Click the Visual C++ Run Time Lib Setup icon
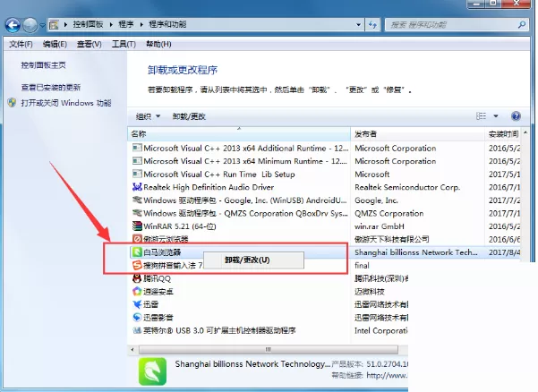Image resolution: width=538 pixels, height=392 pixels. click(137, 174)
